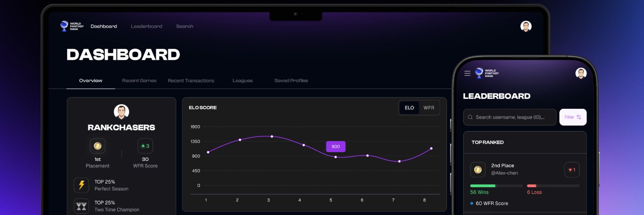Open the Dashboard nav item
The image size is (644, 215).
(x=104, y=26)
